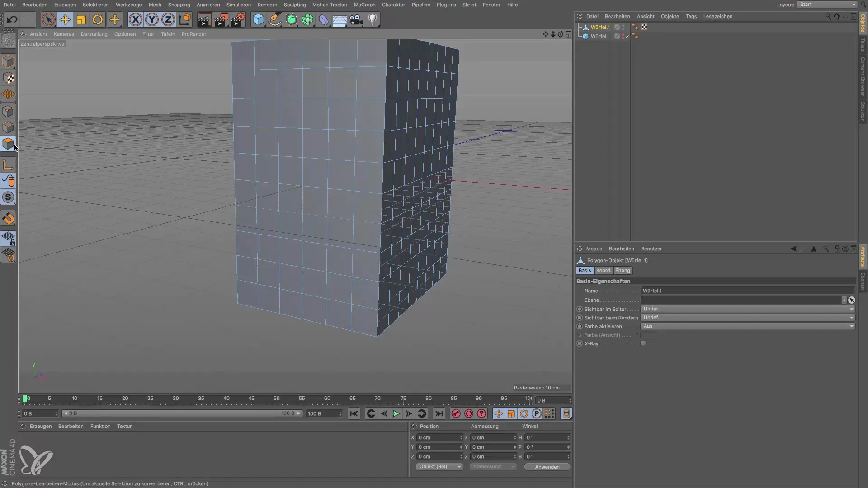Open viewport Darstellung menu
Screen dimensions: 868x488
coord(94,34)
